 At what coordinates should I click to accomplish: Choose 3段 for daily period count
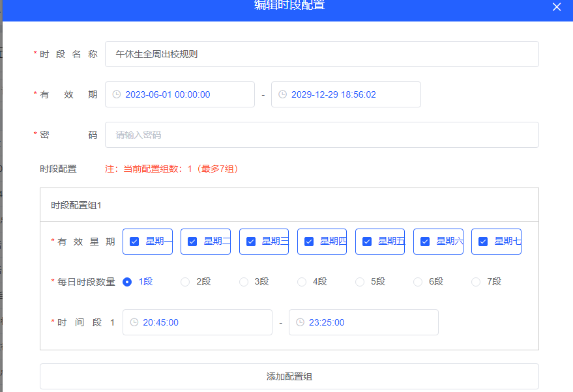click(244, 282)
